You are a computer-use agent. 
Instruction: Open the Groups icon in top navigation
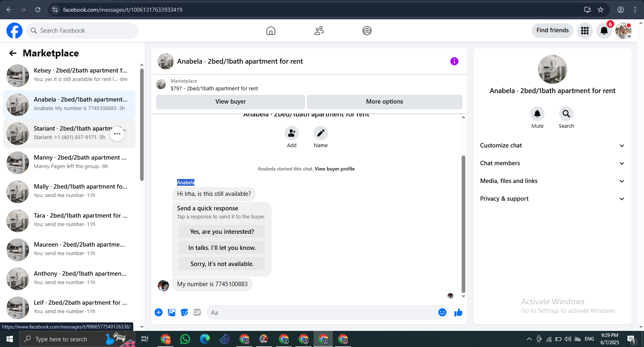coord(367,31)
